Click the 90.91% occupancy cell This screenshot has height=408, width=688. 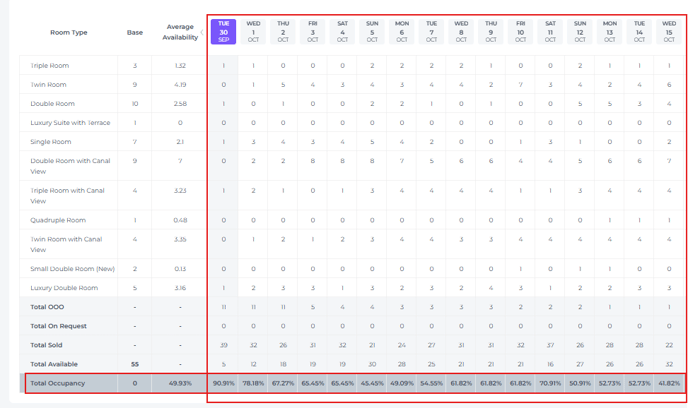(x=224, y=383)
